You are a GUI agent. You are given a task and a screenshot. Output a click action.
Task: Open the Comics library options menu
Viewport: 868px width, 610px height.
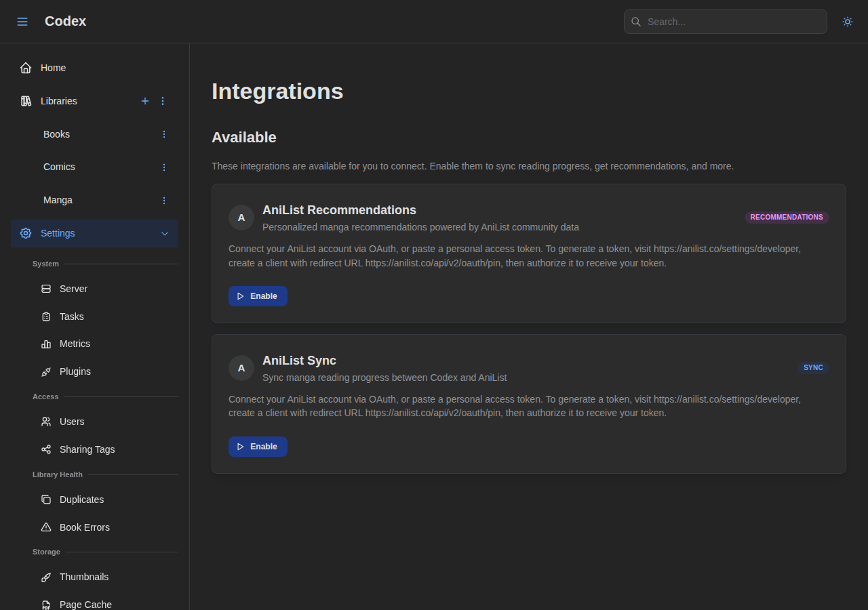tap(163, 167)
